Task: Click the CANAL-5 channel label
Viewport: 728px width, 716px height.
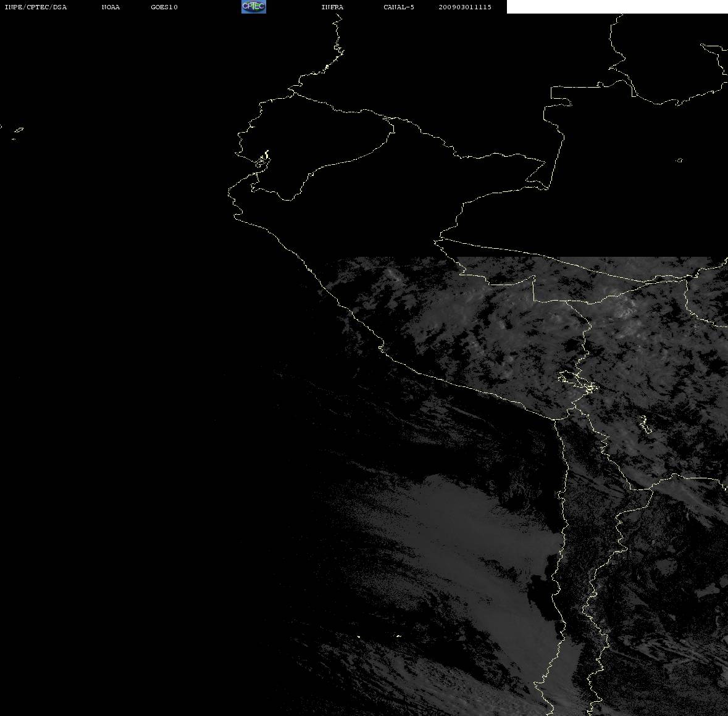Action: tap(399, 7)
